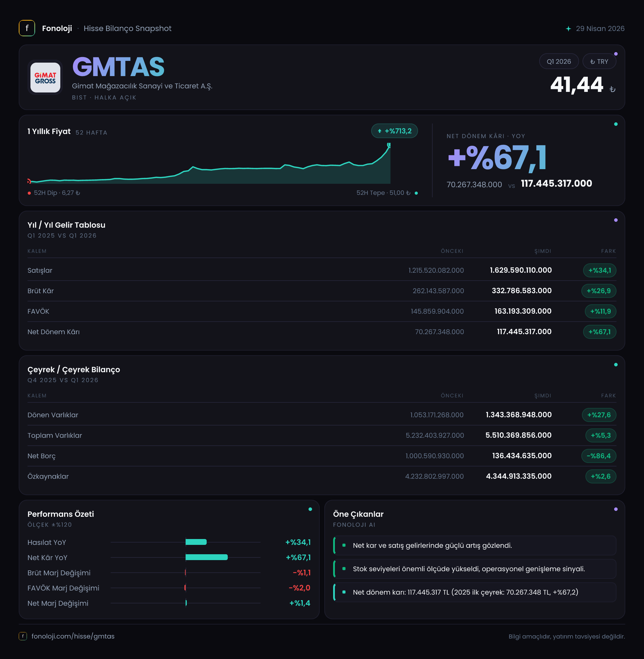
Task: Click the Satışlar +%34,1 change badge
Action: (599, 270)
